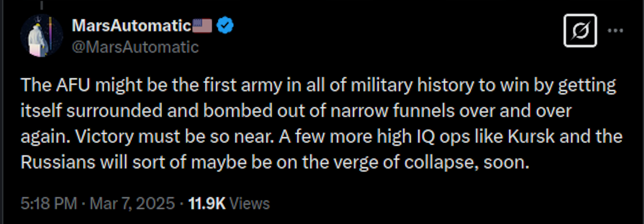Click the word Russians in the tweet
644x224 pixels.
point(58,162)
